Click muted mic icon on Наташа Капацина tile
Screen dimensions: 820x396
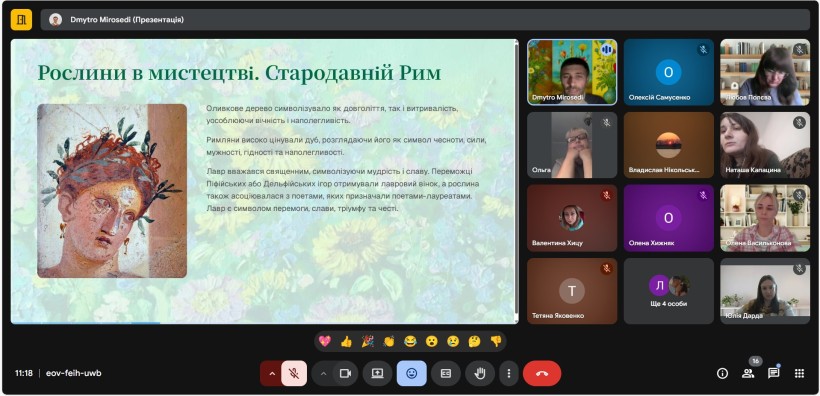(x=799, y=122)
